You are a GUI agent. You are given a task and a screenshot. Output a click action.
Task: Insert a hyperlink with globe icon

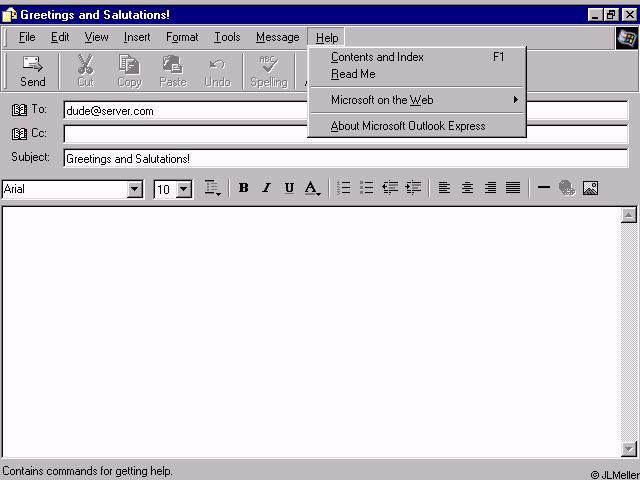coord(567,188)
